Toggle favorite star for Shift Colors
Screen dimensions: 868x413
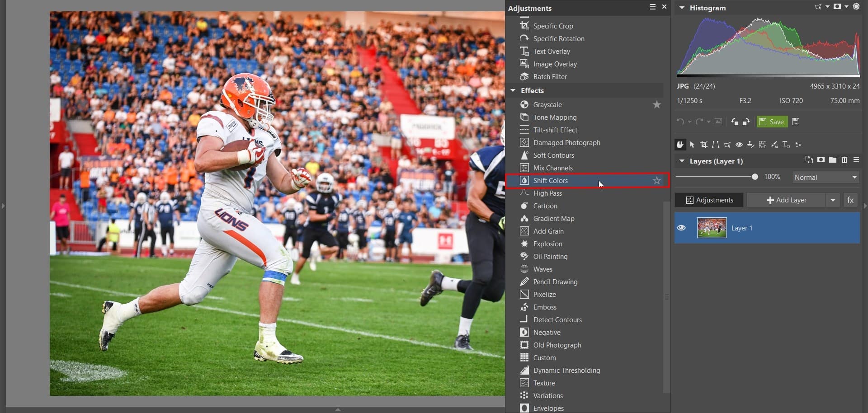coord(657,181)
